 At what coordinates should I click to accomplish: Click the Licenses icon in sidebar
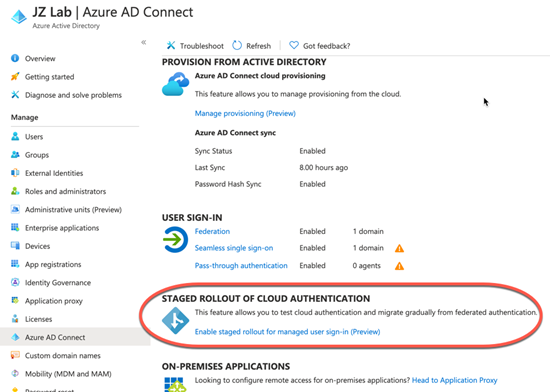[15, 319]
